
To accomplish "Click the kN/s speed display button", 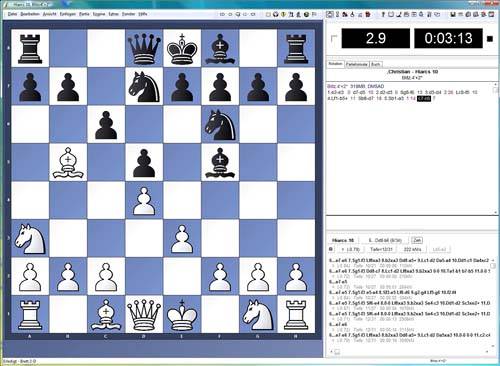I will [412, 249].
